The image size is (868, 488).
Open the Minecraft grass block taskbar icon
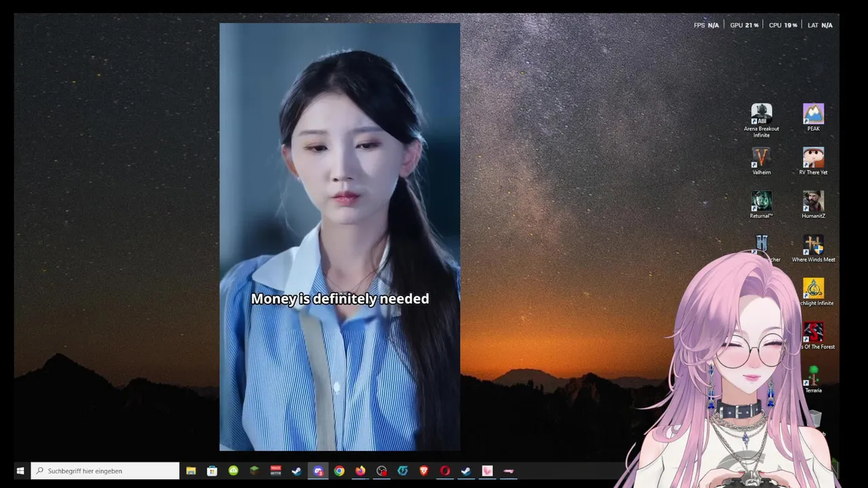point(254,470)
